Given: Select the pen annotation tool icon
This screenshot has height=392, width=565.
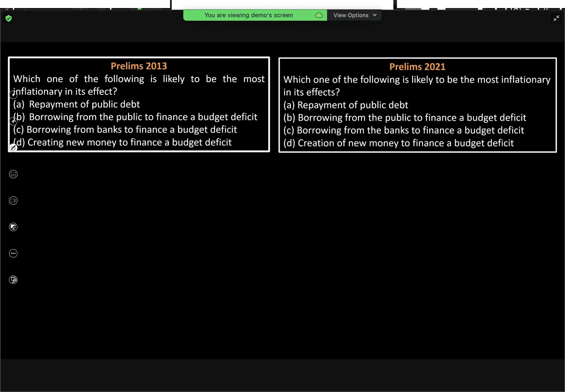Looking at the screenshot, I should tap(13, 147).
